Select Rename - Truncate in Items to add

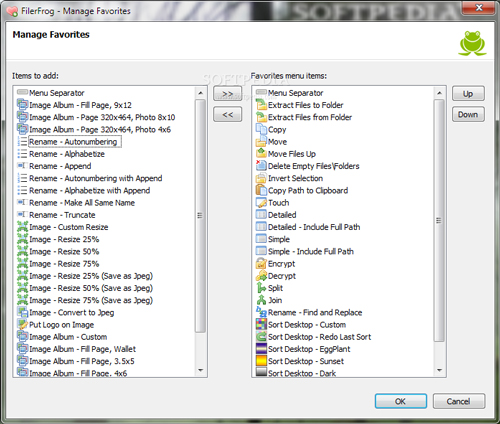[62, 215]
